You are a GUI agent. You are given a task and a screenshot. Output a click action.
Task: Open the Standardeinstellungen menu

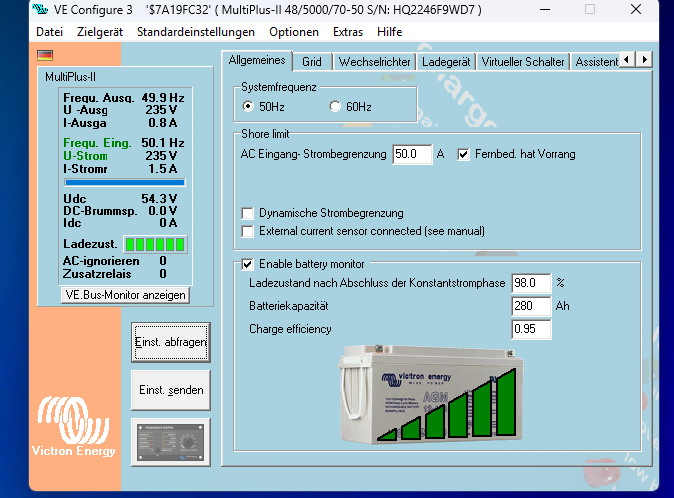197,32
